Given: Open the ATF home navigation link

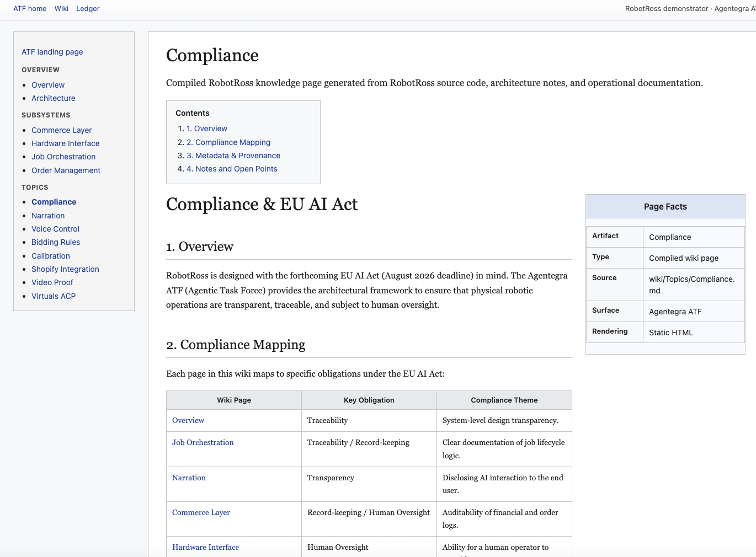Looking at the screenshot, I should tap(30, 8).
